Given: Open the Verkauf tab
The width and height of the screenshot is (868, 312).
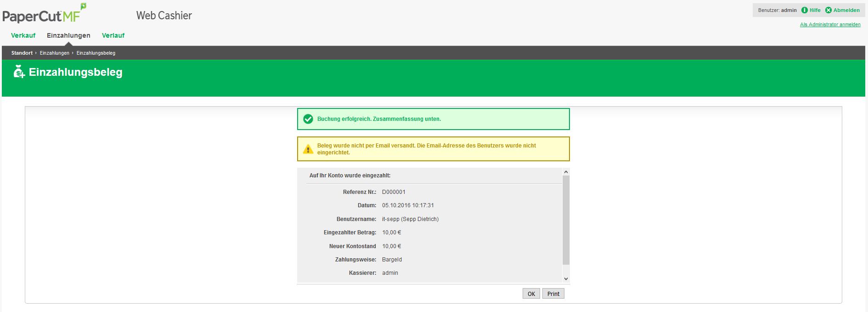Looking at the screenshot, I should [23, 35].
